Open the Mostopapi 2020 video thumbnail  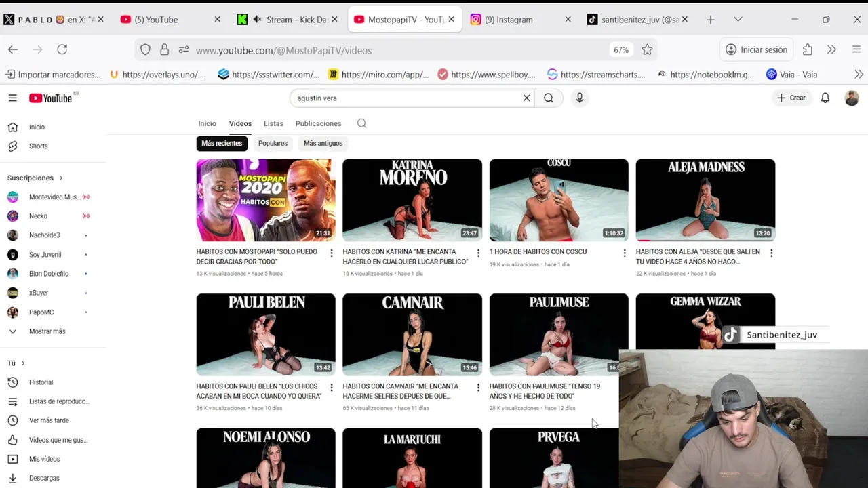pyautogui.click(x=266, y=200)
